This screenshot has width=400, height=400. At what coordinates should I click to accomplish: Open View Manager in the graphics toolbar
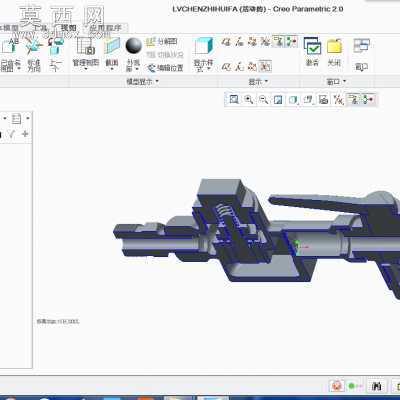coord(323,99)
